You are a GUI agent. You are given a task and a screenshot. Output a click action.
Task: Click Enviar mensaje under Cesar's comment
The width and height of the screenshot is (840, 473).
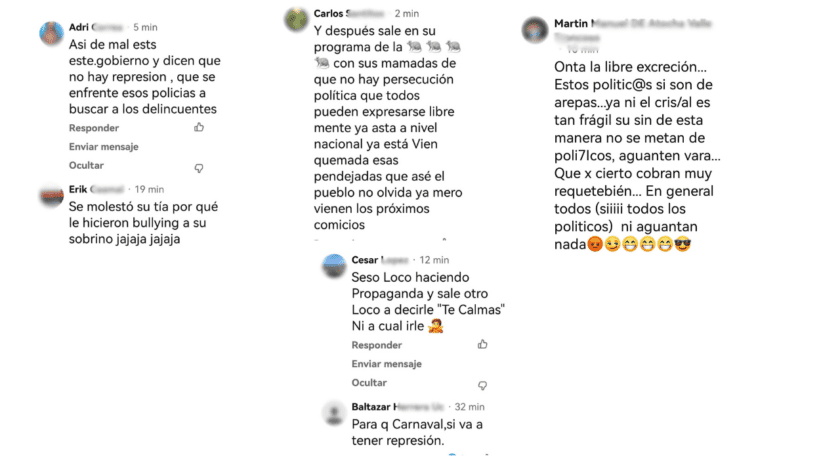coord(386,364)
